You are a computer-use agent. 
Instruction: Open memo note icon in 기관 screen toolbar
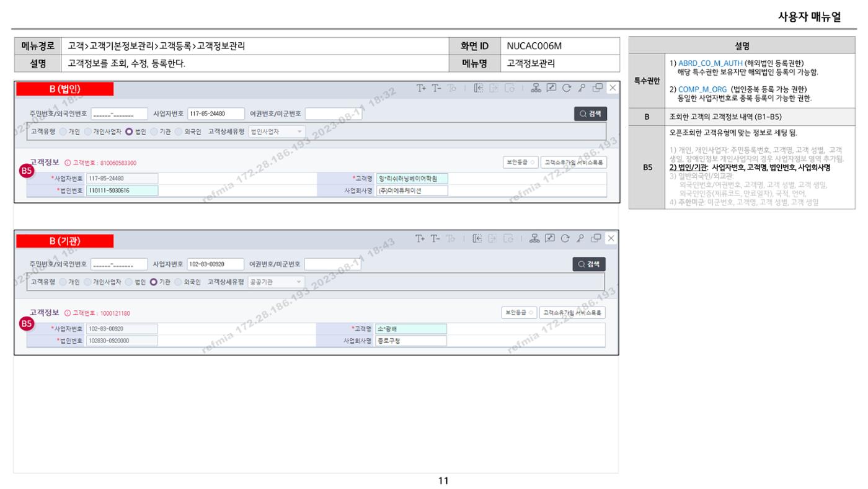(x=551, y=238)
